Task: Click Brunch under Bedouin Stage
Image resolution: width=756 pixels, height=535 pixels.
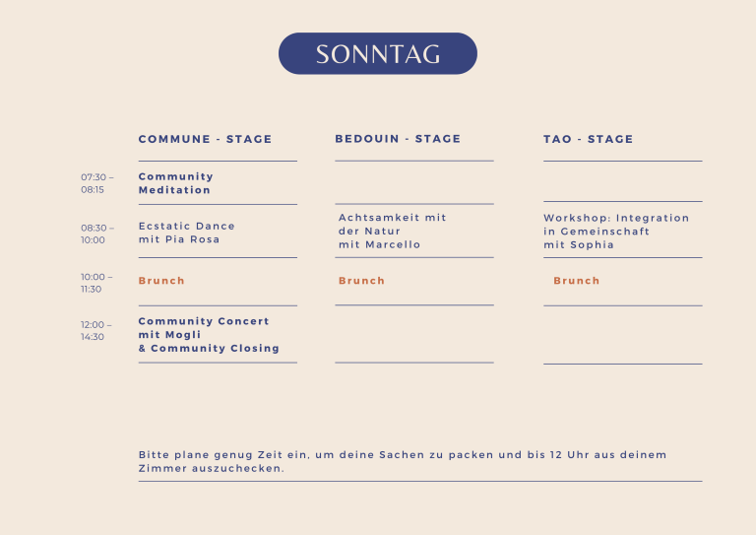Action: (x=361, y=280)
